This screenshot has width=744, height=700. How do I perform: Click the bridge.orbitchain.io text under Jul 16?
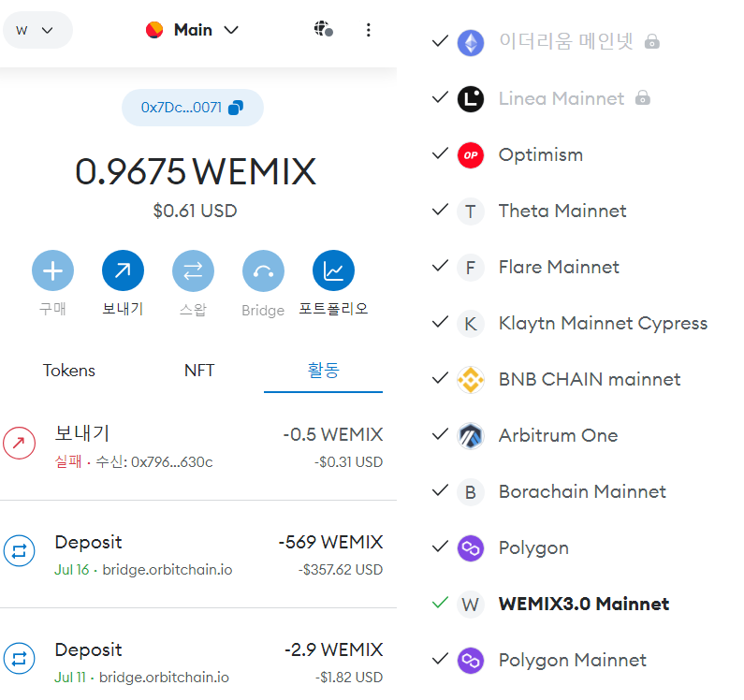(168, 570)
